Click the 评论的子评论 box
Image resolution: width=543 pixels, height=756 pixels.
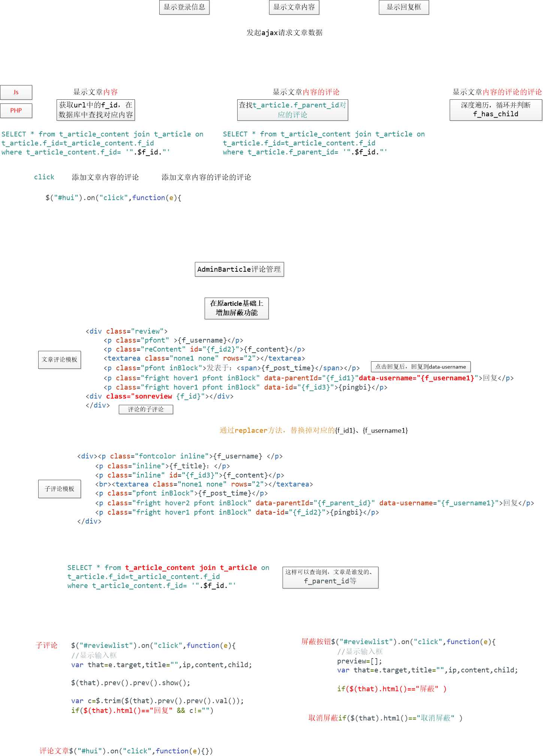click(x=146, y=409)
